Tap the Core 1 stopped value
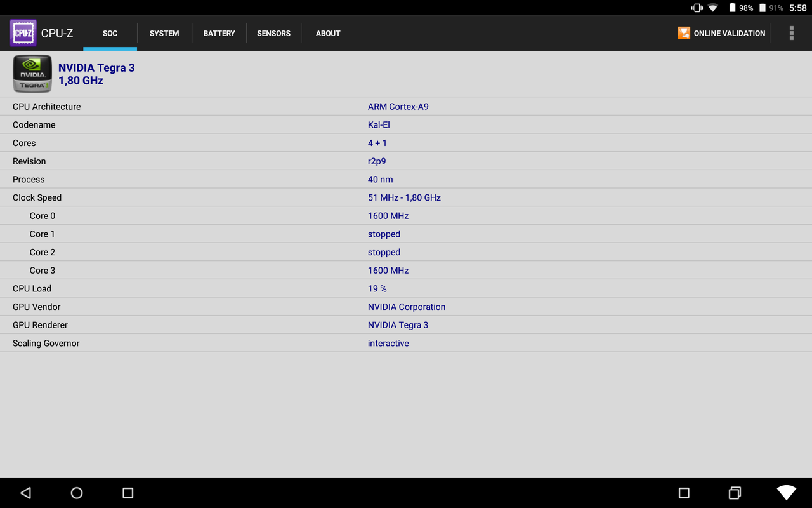812x508 pixels. (x=384, y=234)
